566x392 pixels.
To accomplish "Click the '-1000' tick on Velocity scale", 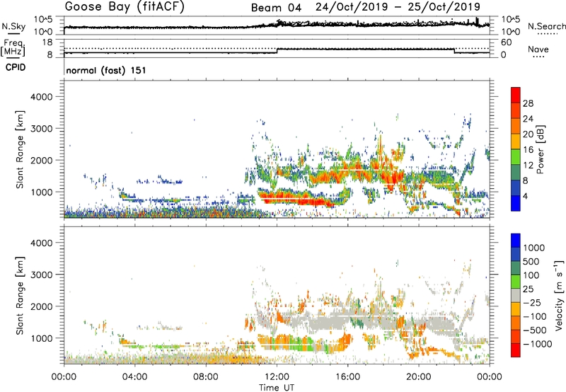I will pos(537,344).
